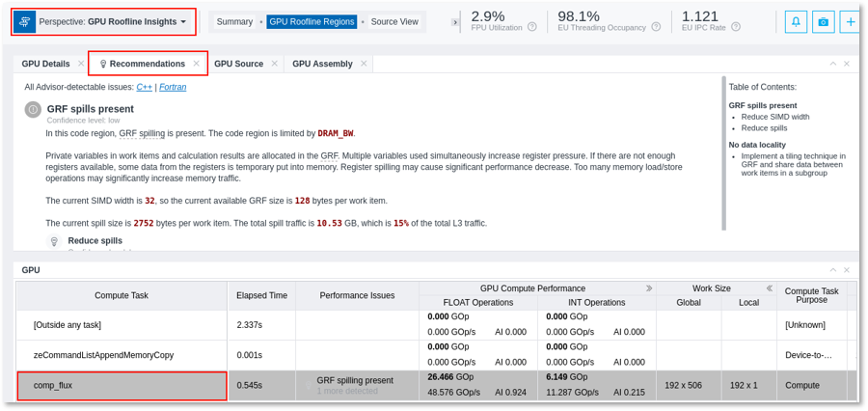The width and height of the screenshot is (868, 411).
Task: Click the plus icon in top bar
Action: (x=851, y=21)
